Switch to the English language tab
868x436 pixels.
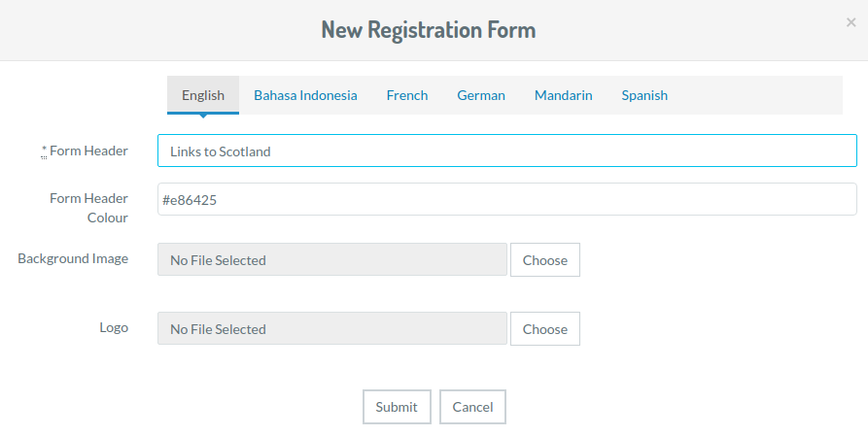click(x=203, y=95)
